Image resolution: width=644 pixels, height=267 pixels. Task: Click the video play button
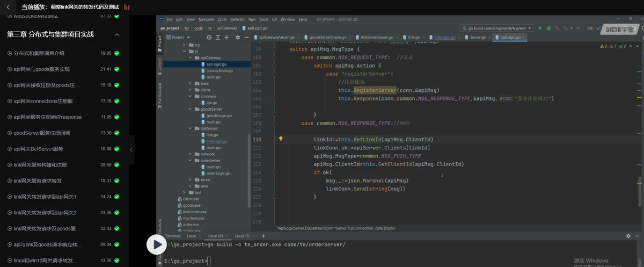pos(156,246)
